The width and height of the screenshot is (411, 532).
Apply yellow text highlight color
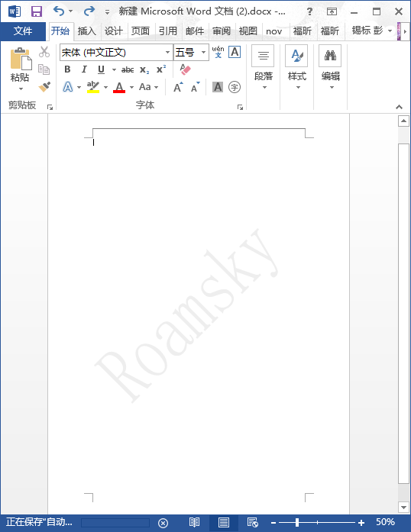point(92,87)
